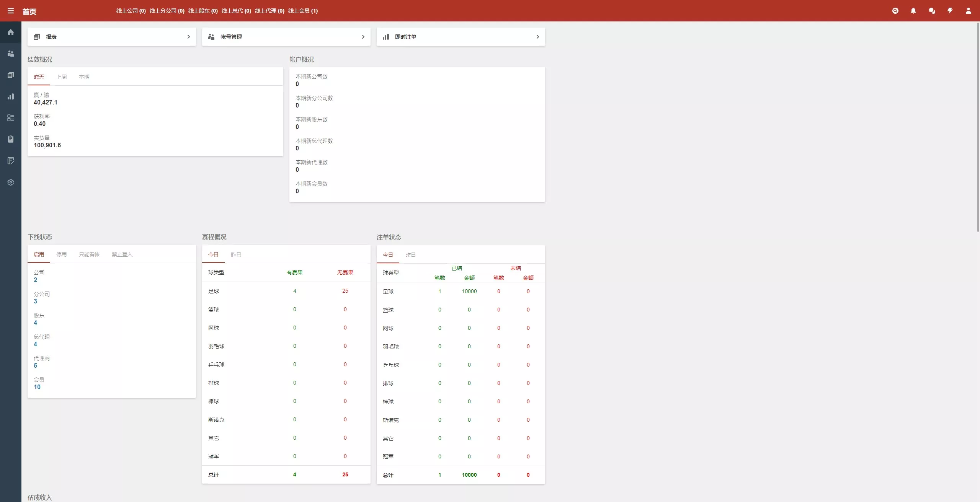Expand the 帐号管理 card chevron

[x=363, y=37]
